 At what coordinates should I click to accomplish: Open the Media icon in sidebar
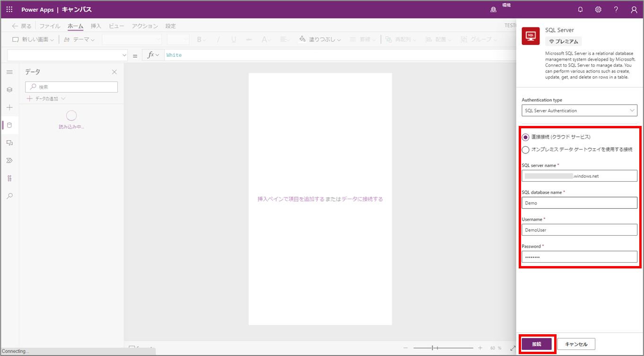pos(9,142)
